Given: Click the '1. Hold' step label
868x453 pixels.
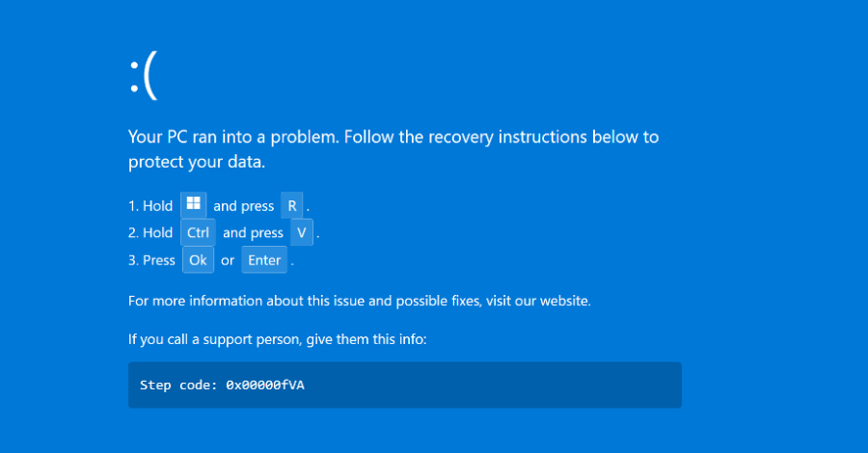Looking at the screenshot, I should (x=150, y=205).
